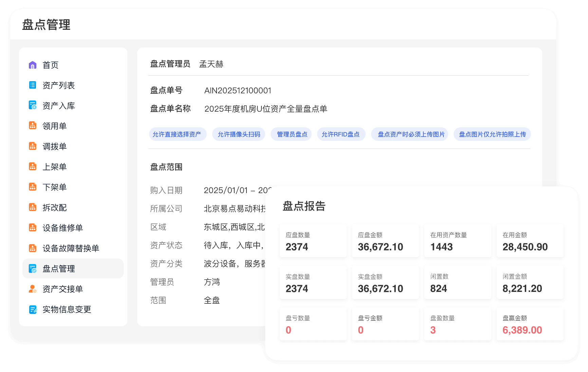Open the 下架单 menu item
This screenshot has height=372, width=588.
point(54,187)
